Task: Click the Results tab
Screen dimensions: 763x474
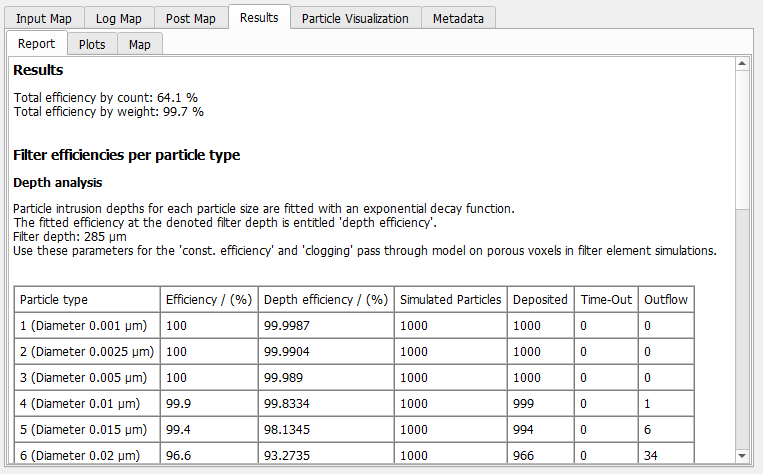Action: [x=259, y=17]
